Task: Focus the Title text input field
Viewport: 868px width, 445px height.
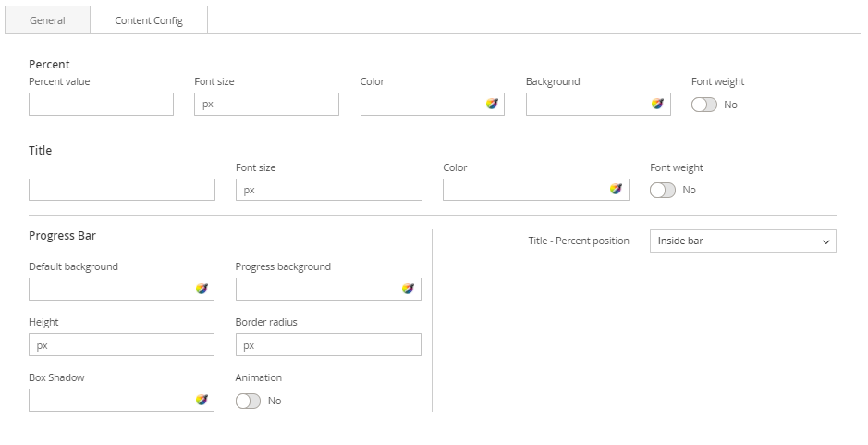Action: 121,190
